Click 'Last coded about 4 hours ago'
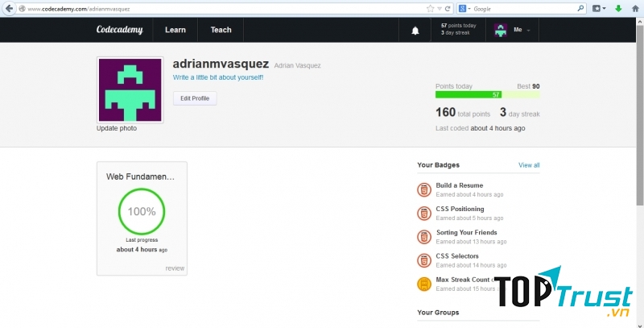This screenshot has width=644, height=328. pos(480,128)
